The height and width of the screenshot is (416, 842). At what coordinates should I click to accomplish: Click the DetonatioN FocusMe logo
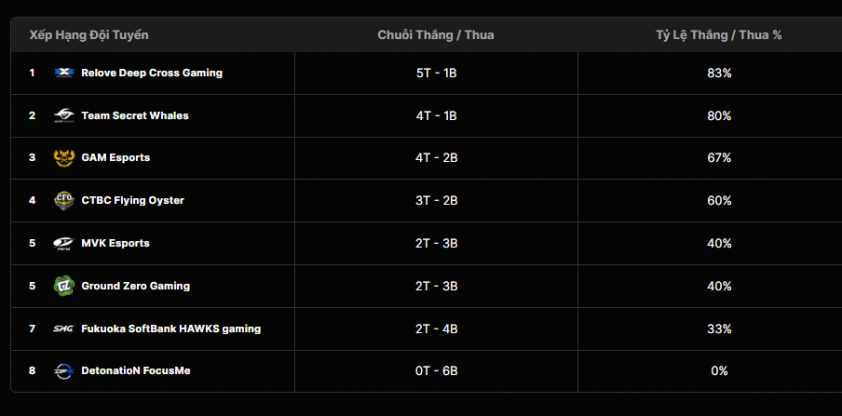64,371
